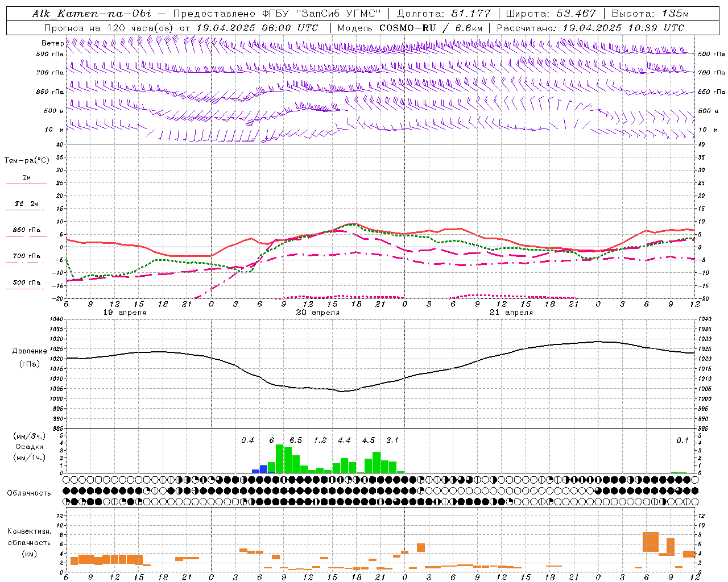Image resolution: width=728 pixels, height=582 pixels.
Task: Click the 3-hour precipitation value 4.5
Action: pyautogui.click(x=369, y=440)
